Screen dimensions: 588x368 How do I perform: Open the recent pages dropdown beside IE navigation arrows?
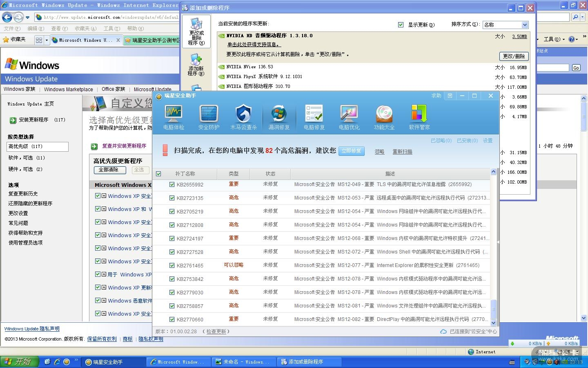(27, 18)
